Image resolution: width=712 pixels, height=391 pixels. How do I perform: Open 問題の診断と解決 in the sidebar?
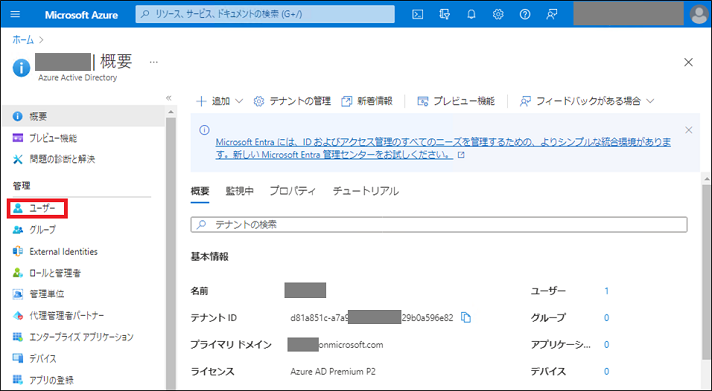[x=54, y=159]
